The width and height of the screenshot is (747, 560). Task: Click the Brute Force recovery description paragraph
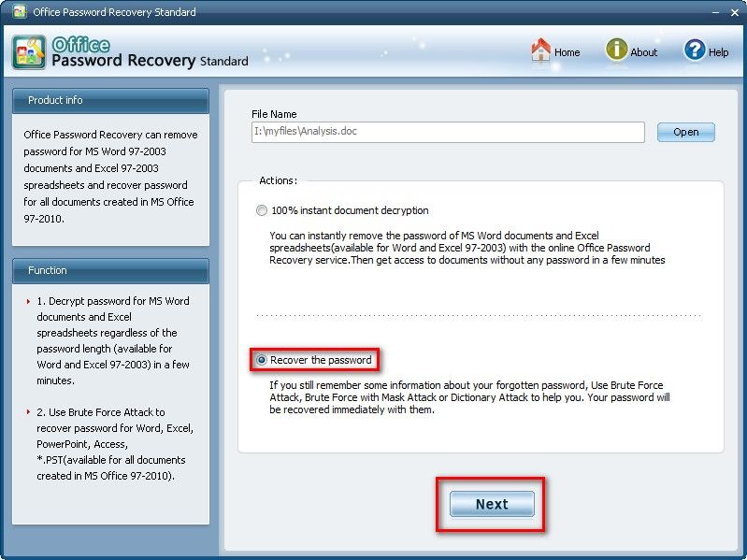tap(467, 397)
